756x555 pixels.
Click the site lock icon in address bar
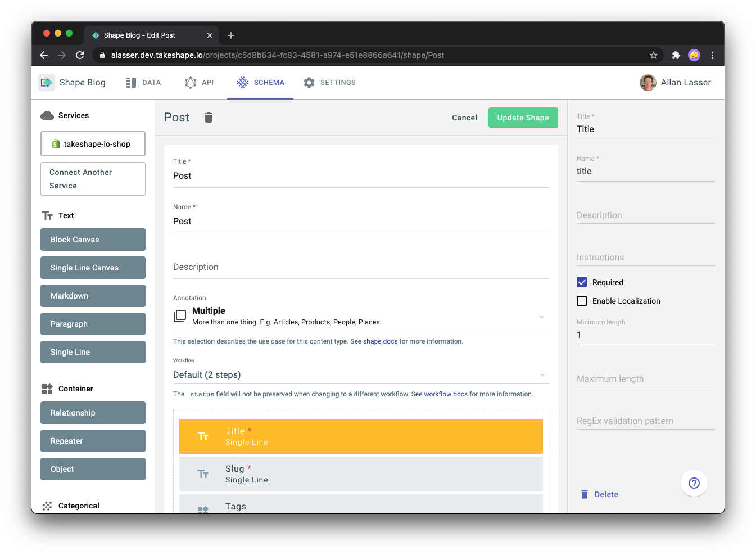(102, 55)
